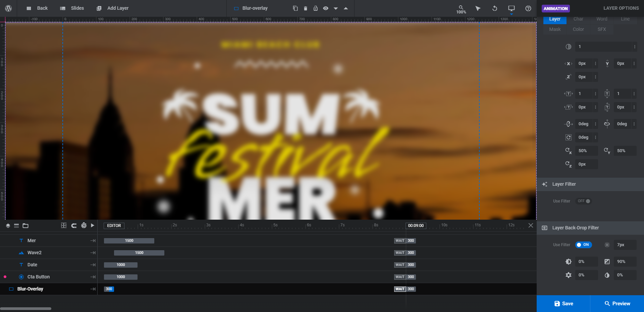Image resolution: width=644 pixels, height=312 pixels.
Task: Open options dots beside Z offset
Action: [x=596, y=77]
